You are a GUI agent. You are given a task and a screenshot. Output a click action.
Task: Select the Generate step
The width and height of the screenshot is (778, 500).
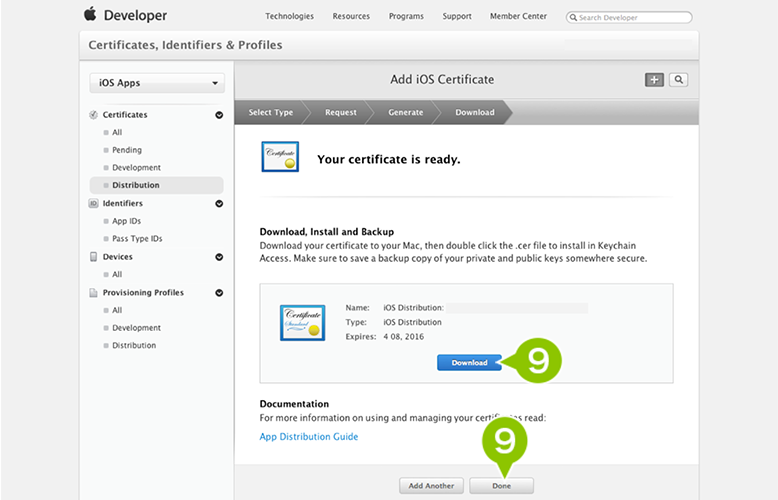coord(405,112)
